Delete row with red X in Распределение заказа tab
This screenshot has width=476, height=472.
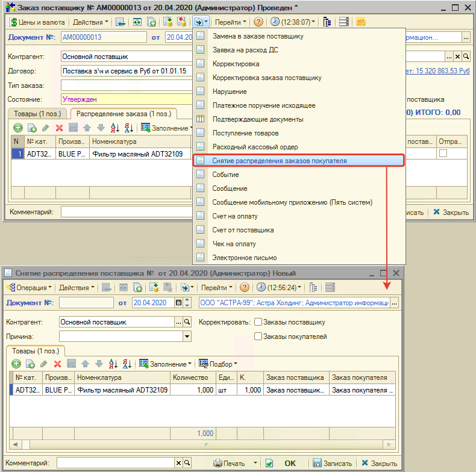tap(59, 128)
